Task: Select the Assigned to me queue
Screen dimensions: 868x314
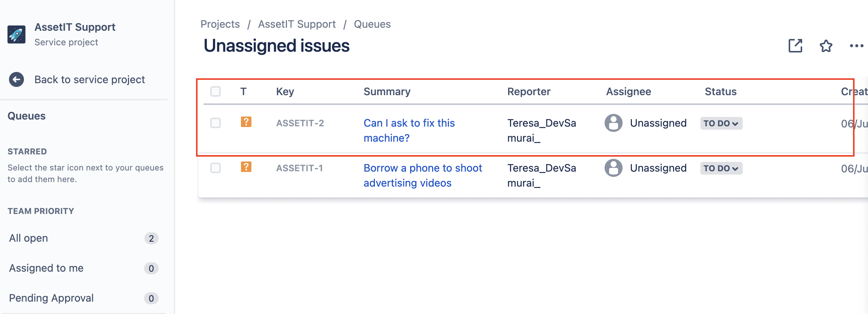Action: point(46,268)
